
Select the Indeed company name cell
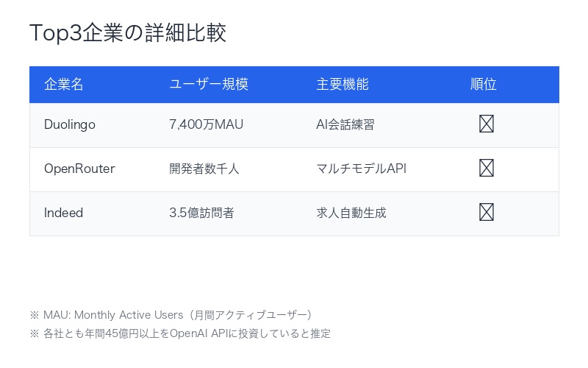64,213
